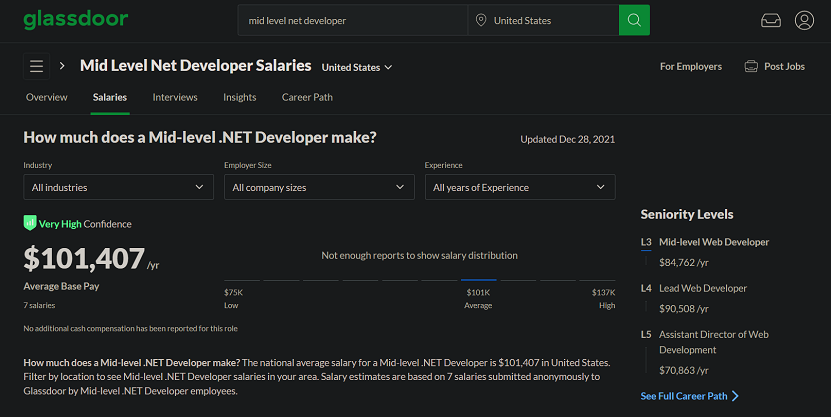Click the L3 level label
Image resolution: width=831 pixels, height=417 pixels.
(x=646, y=242)
